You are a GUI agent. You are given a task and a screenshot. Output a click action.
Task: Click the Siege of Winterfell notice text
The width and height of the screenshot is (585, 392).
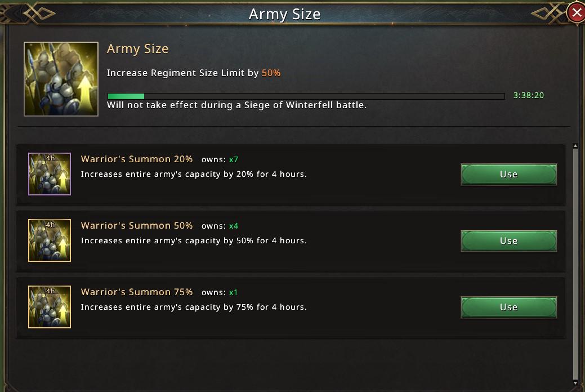tap(236, 105)
